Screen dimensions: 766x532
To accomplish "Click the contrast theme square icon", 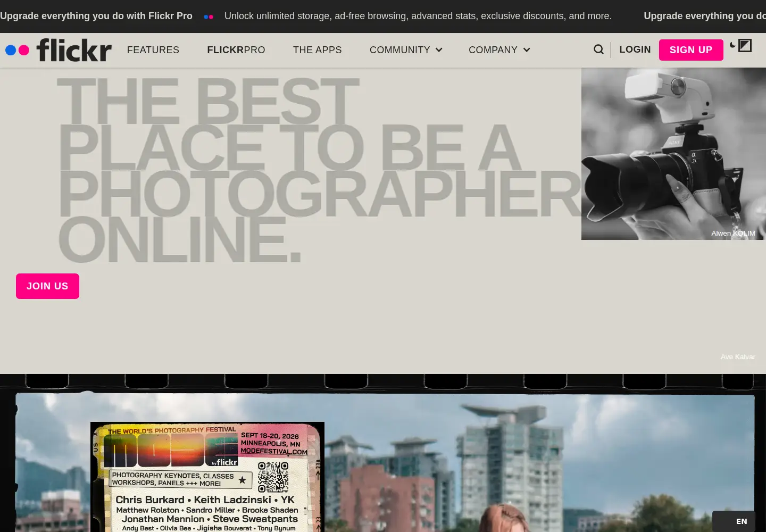I will 745,46.
